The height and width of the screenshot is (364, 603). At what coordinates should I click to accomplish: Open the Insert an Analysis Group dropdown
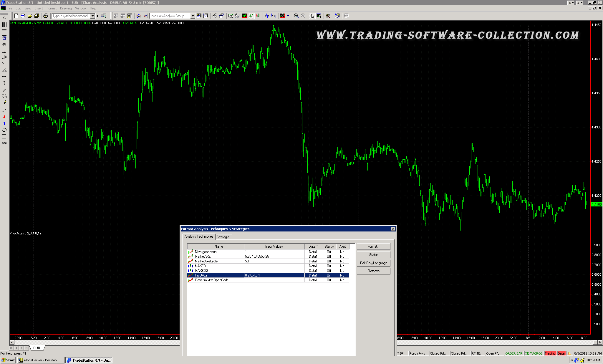(x=193, y=16)
